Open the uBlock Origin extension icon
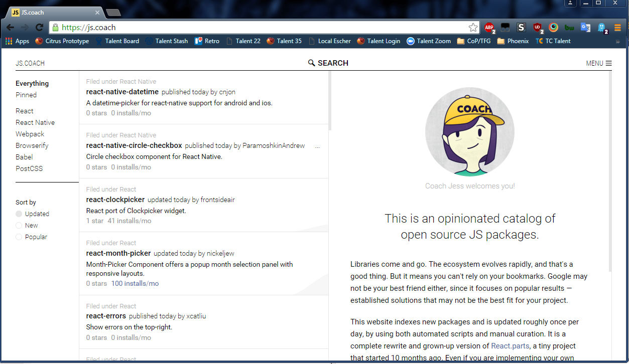The image size is (629, 364). pyautogui.click(x=538, y=28)
